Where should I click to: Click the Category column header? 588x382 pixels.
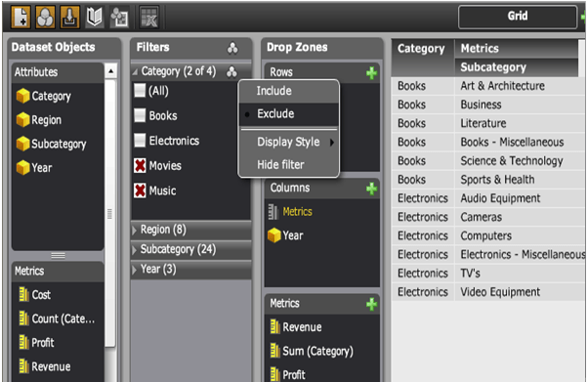pos(423,58)
